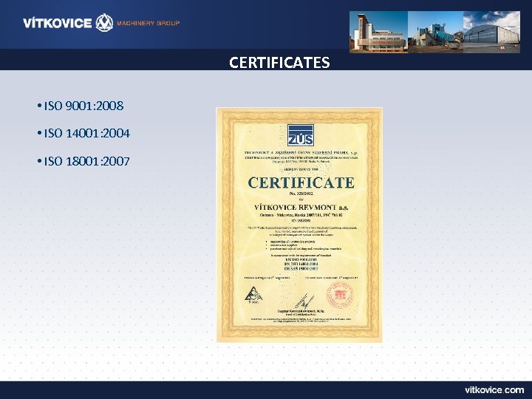Click the large CERTIFICATE heading

(301, 183)
